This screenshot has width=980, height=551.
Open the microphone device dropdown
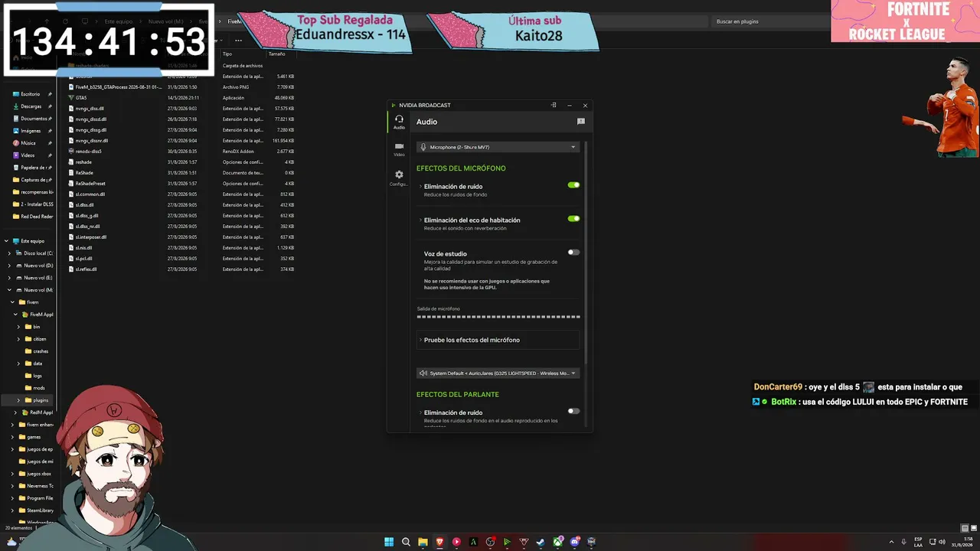[498, 147]
